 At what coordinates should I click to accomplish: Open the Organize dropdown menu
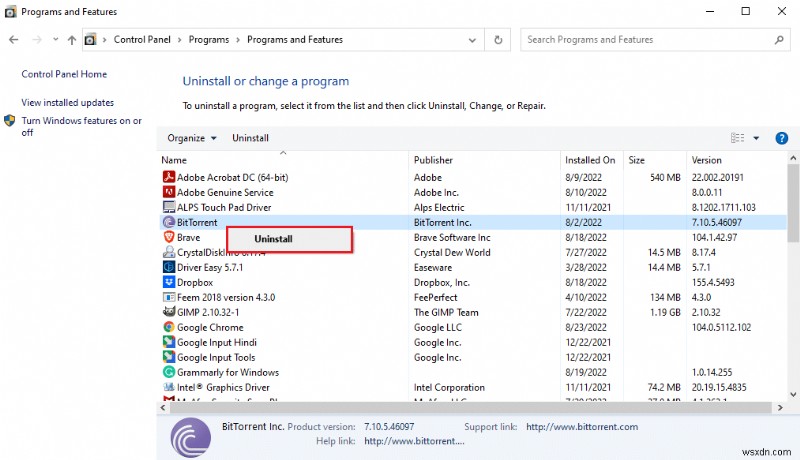coord(192,138)
